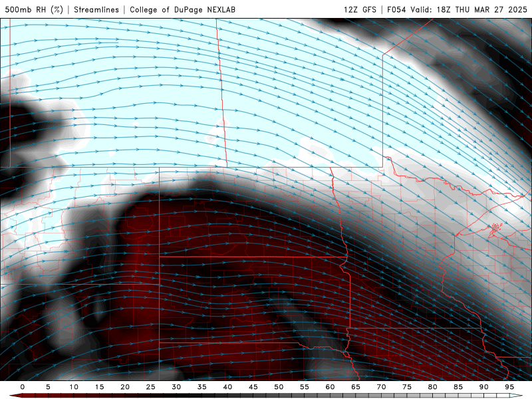Click the "0" value on the color scale

pyautogui.click(x=23, y=387)
